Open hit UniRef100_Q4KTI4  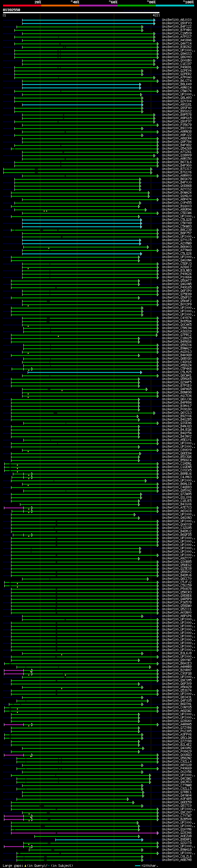coord(177,43)
